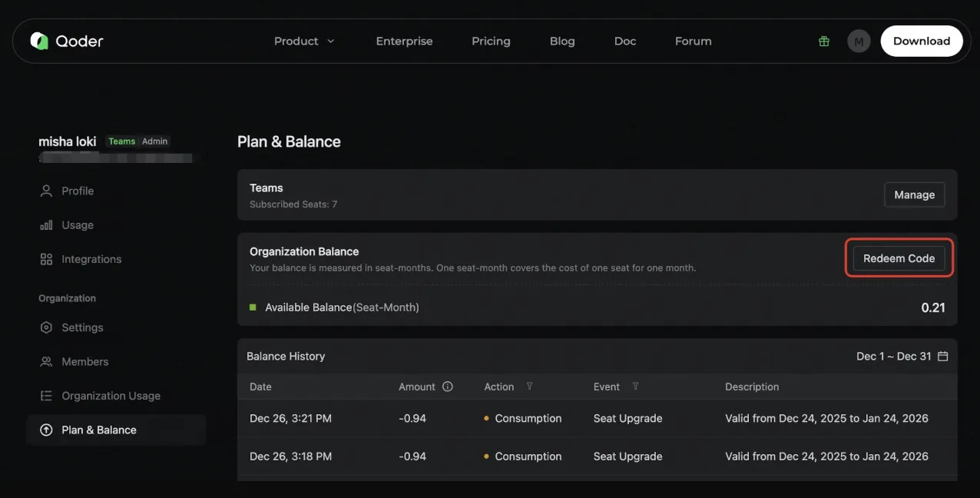
Task: Click the Date column header
Action: click(x=260, y=387)
